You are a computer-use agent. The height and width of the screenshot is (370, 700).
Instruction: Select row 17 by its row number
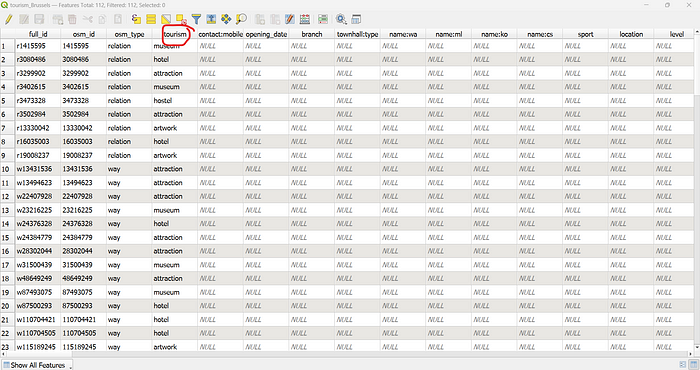[x=8, y=265]
